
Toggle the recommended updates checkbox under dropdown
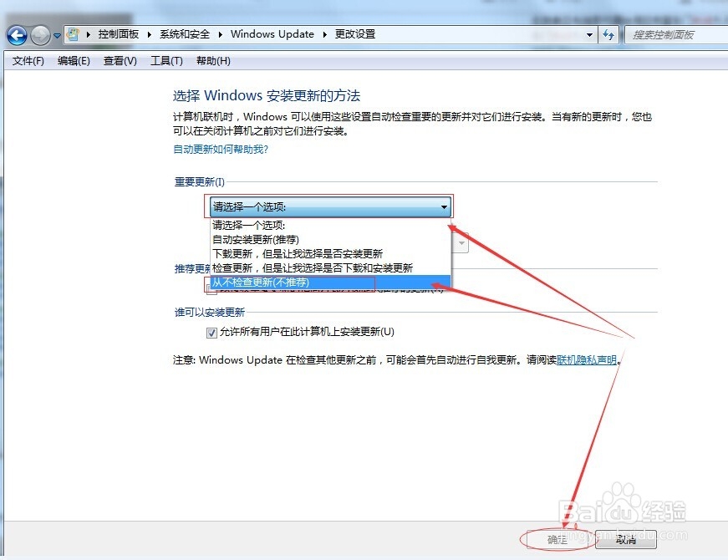(x=211, y=292)
